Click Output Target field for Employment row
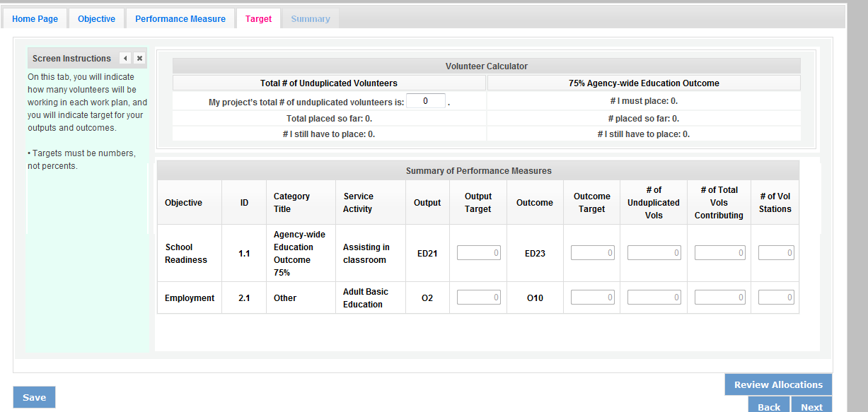Screen dimensions: 868x412 (x=478, y=298)
